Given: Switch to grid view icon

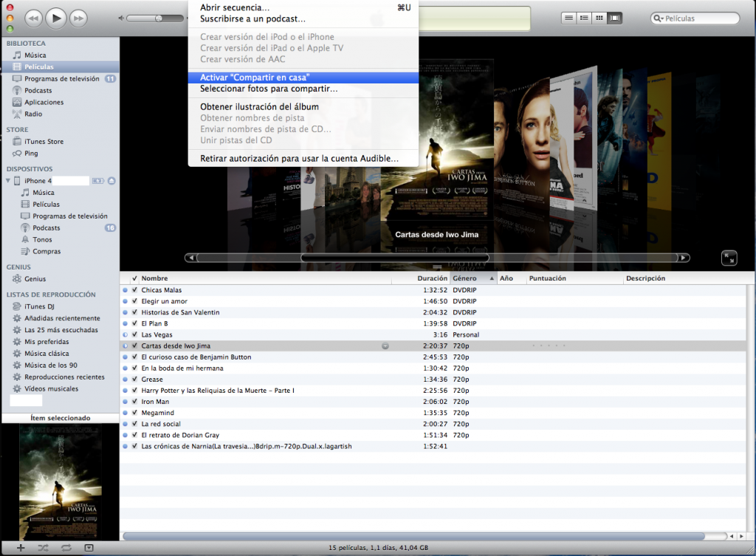Looking at the screenshot, I should (599, 18).
